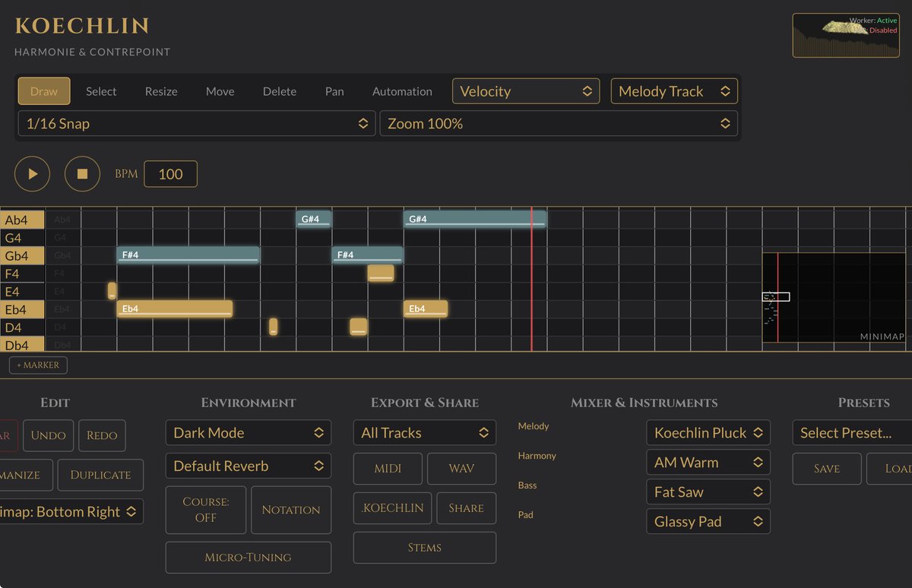Viewport: 912px width, 588px height.
Task: Open the Melody Track selector
Action: pos(674,91)
